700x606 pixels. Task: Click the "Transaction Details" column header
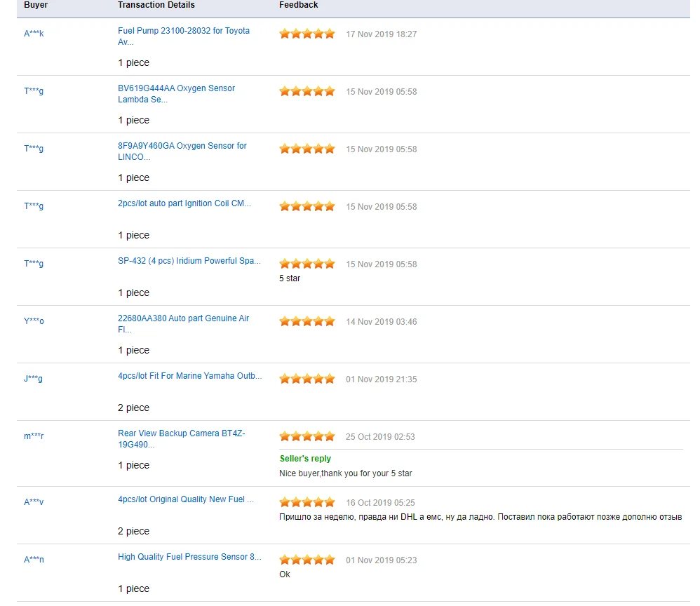click(x=156, y=5)
